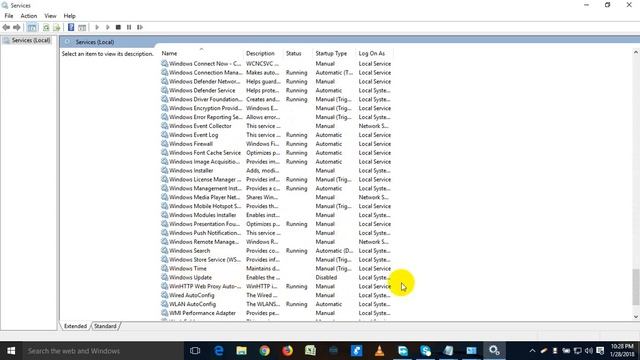Click the Back arrow in the toolbar
640x360 pixels.
6,27
